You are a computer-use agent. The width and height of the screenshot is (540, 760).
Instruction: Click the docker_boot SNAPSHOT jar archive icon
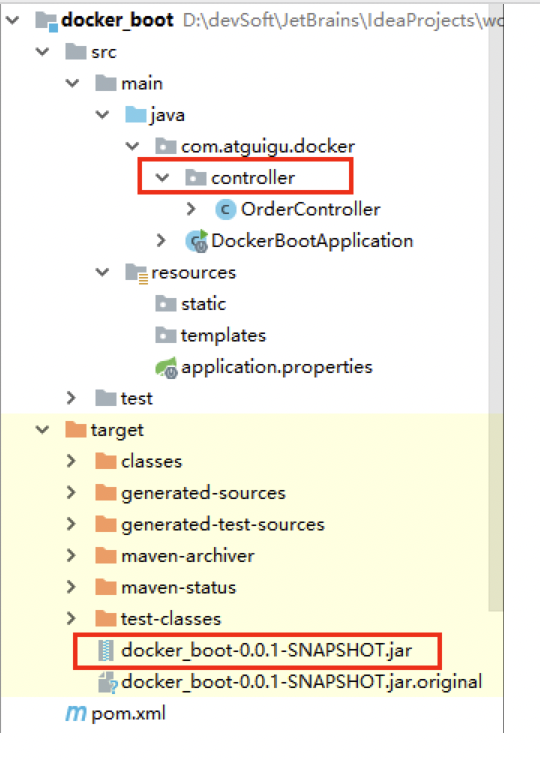[106, 650]
